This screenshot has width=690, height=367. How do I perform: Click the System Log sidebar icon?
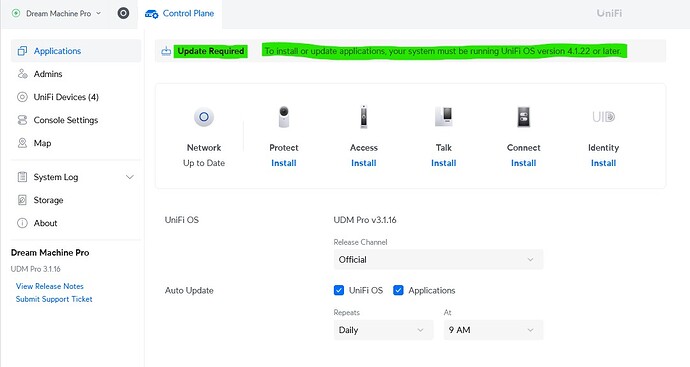(x=22, y=177)
